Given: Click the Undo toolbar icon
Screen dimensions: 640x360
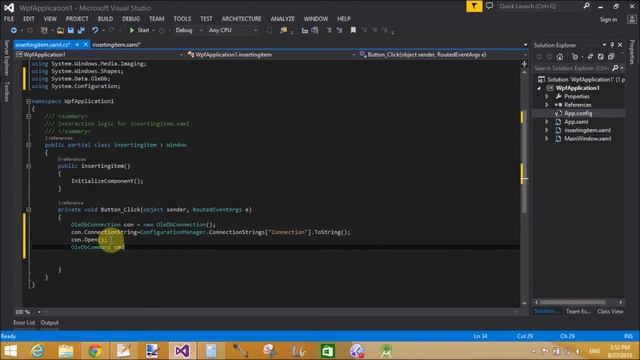Looking at the screenshot, I should pyautogui.click(x=95, y=30).
